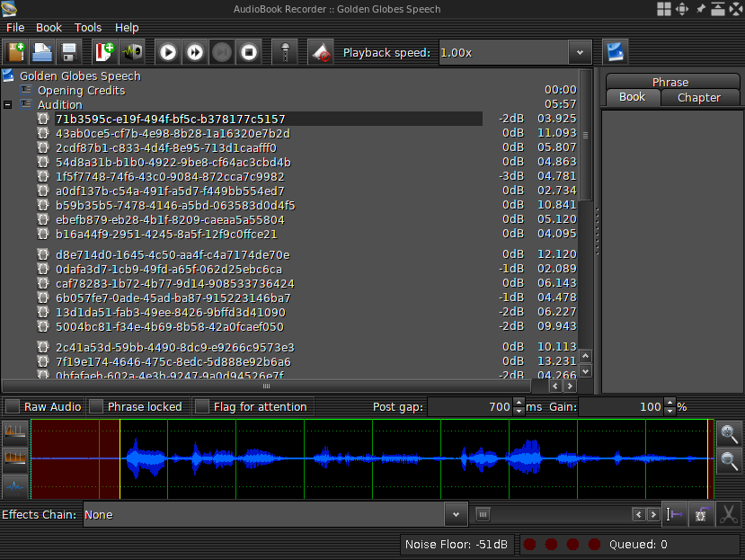Click the sentence icon beside phrase caf78283
745x560 pixels.
43,284
